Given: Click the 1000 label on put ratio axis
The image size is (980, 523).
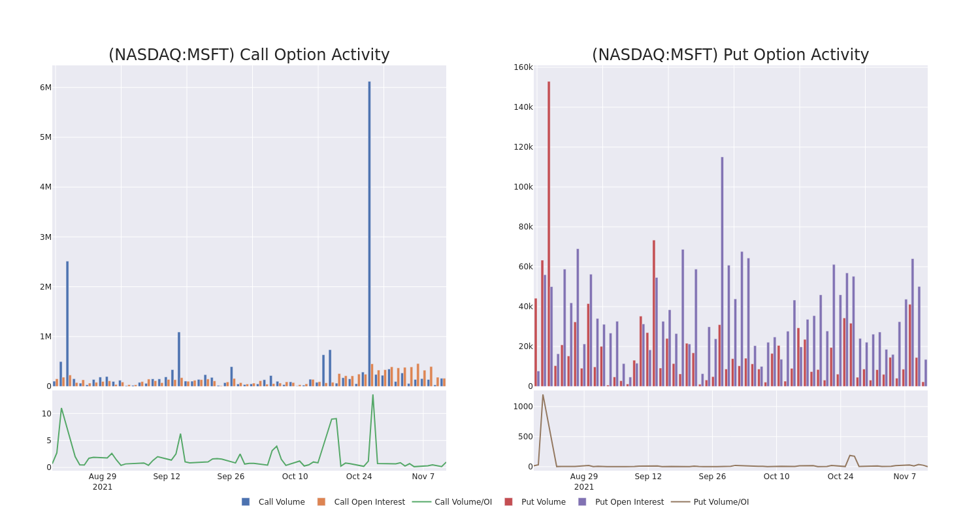Looking at the screenshot, I should point(523,407).
